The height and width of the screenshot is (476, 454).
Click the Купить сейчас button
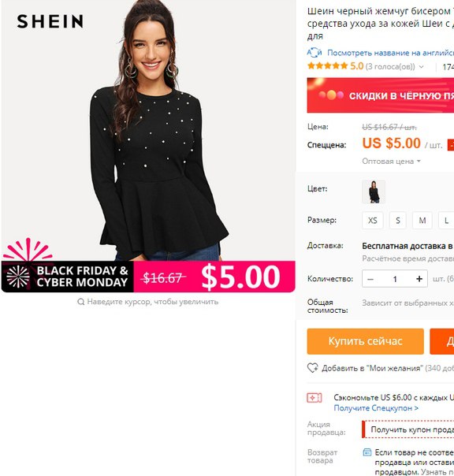tap(365, 341)
